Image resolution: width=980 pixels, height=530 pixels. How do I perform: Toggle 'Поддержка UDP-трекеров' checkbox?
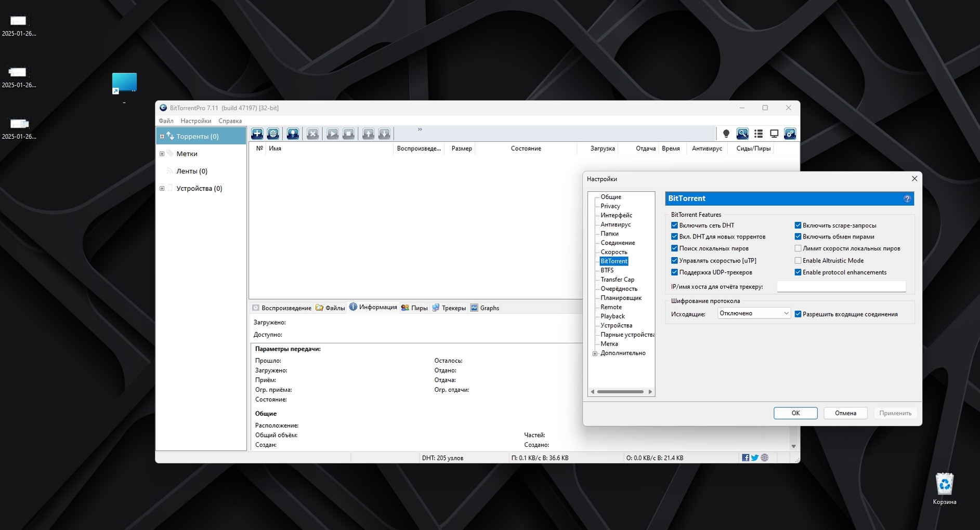pyautogui.click(x=674, y=272)
